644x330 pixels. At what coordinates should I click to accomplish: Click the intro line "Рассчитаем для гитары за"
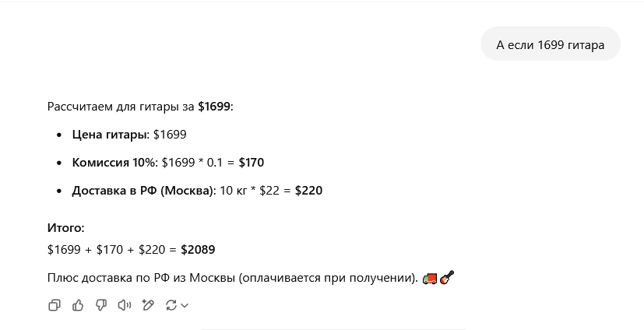point(121,107)
